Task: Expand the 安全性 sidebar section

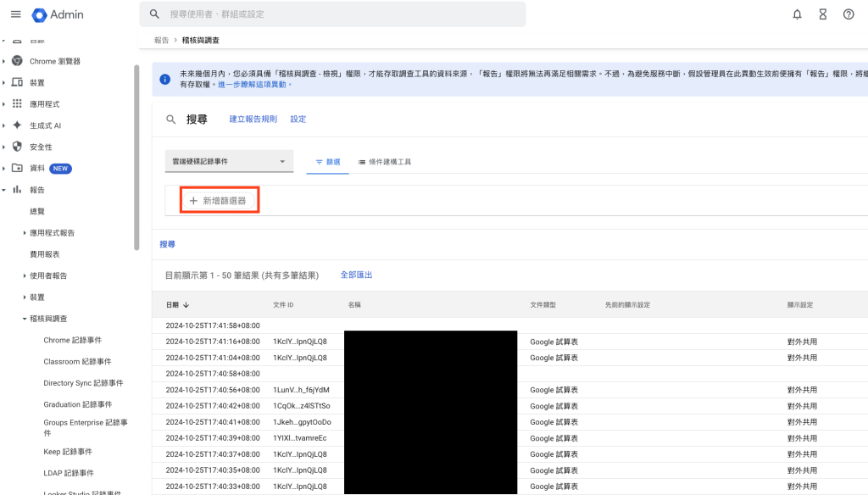Action: point(4,147)
